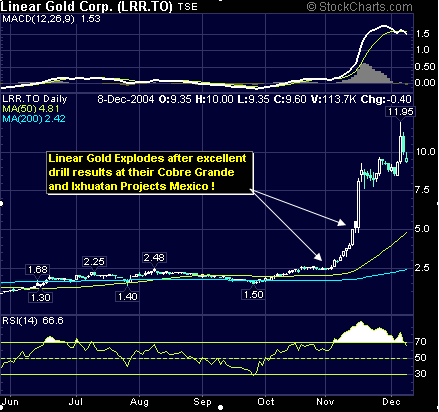Image resolution: width=439 pixels, height=412 pixels.
Task: Click the Dec label on date axis
Action: 391,402
